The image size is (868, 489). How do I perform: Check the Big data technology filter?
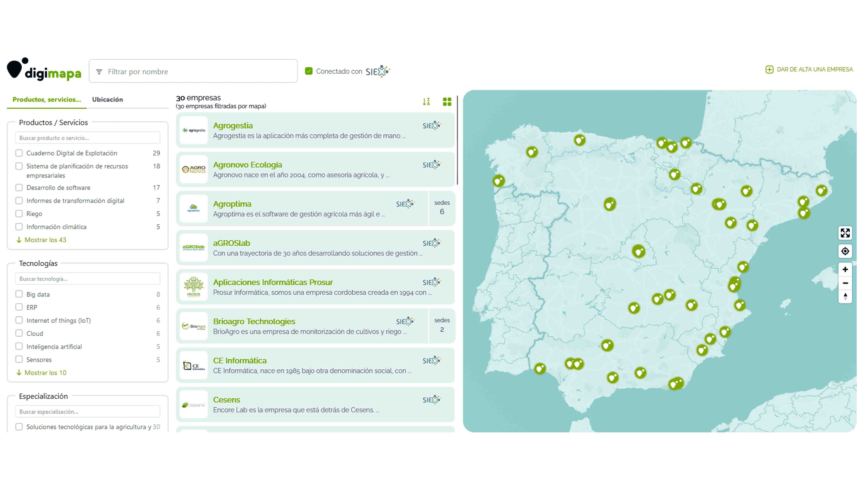click(x=19, y=294)
